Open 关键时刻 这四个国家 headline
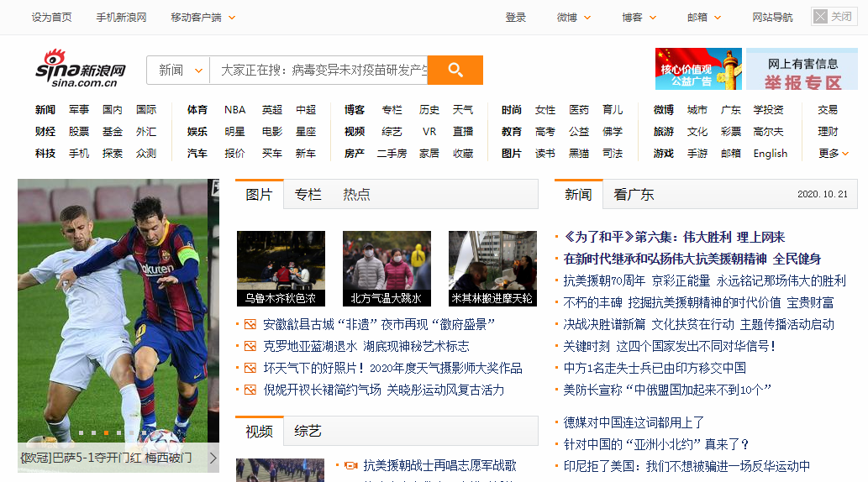Image resolution: width=868 pixels, height=482 pixels. pos(670,347)
